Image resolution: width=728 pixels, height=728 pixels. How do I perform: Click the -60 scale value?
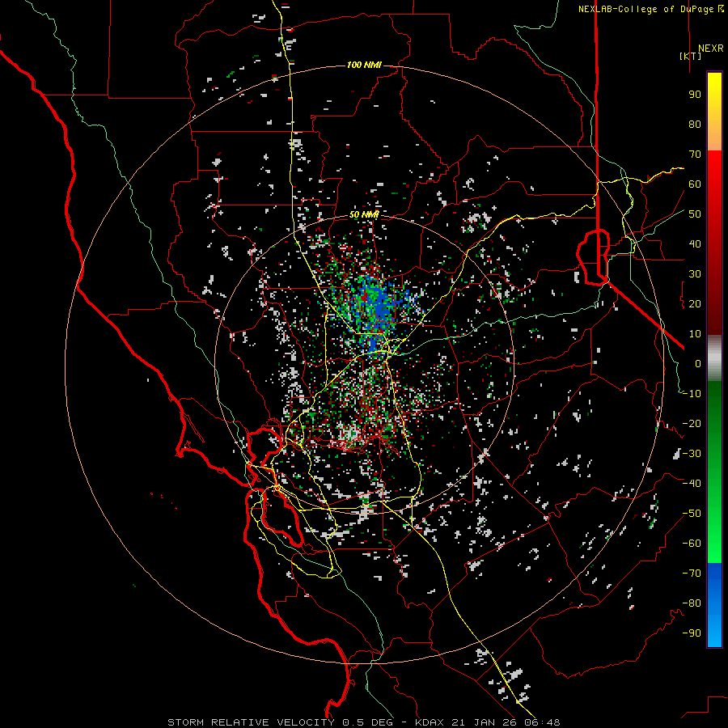(x=692, y=544)
